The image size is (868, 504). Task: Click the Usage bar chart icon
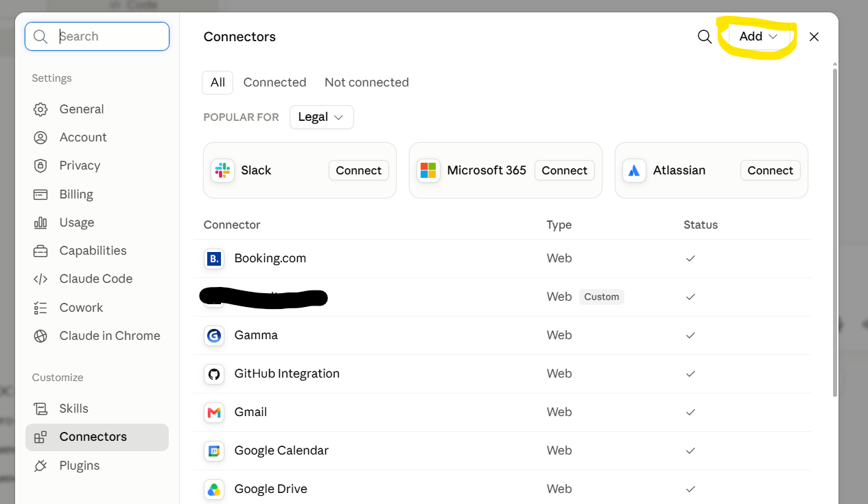pos(40,222)
